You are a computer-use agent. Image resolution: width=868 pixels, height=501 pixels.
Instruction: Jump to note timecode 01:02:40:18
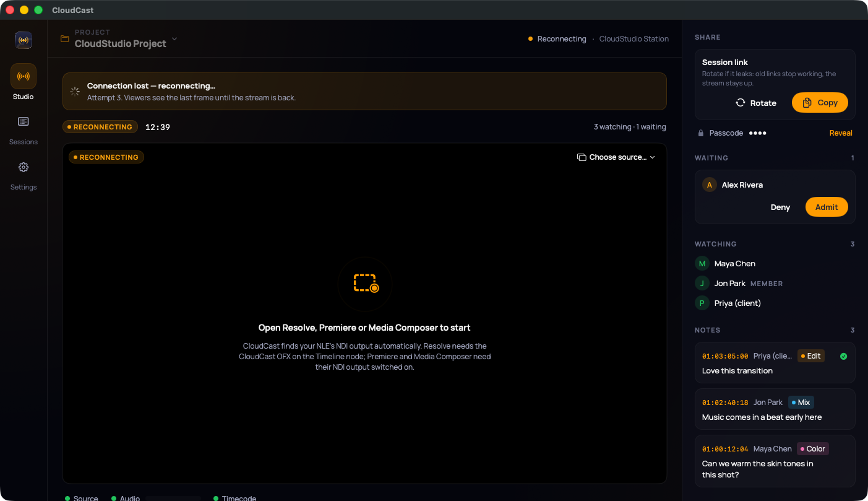point(725,403)
